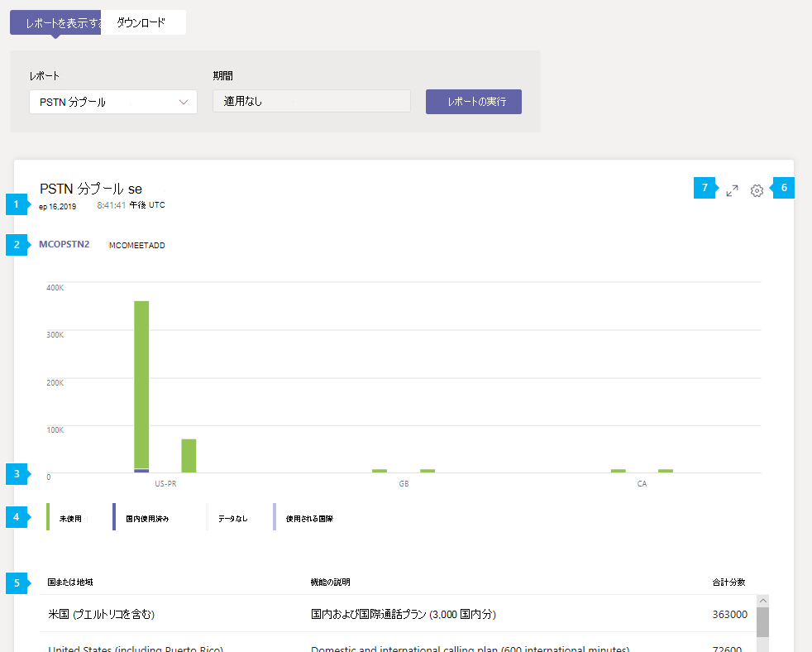
Task: Switch to the ダウンロード tab
Action: [x=142, y=22]
